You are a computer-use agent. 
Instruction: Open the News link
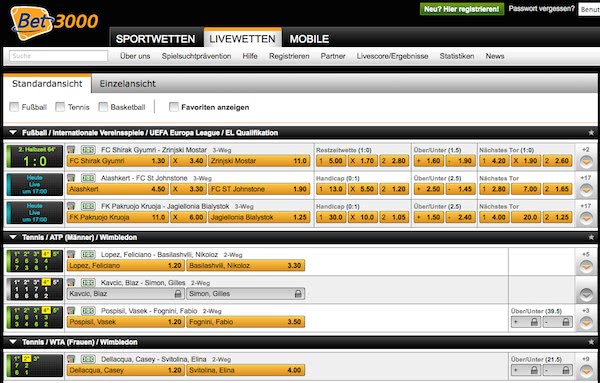coord(495,56)
